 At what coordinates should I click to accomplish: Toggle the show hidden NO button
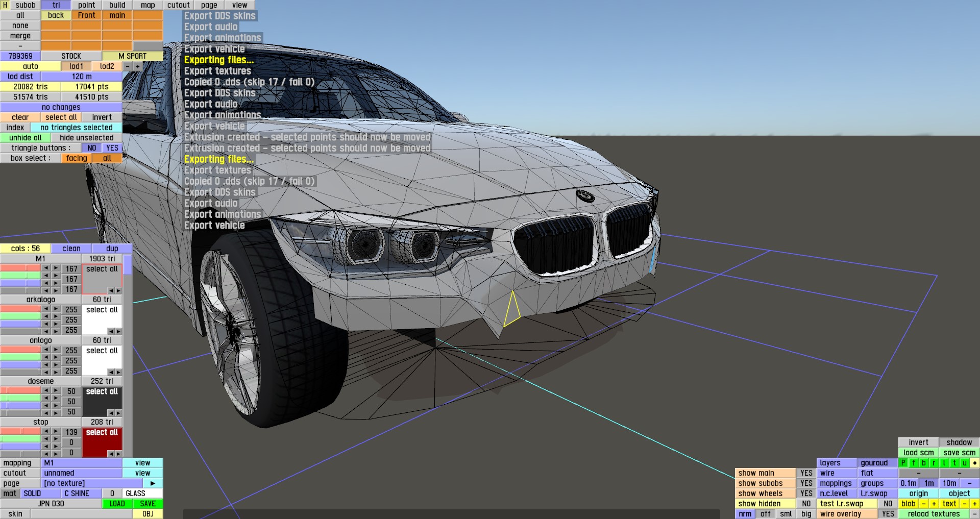[x=806, y=504]
